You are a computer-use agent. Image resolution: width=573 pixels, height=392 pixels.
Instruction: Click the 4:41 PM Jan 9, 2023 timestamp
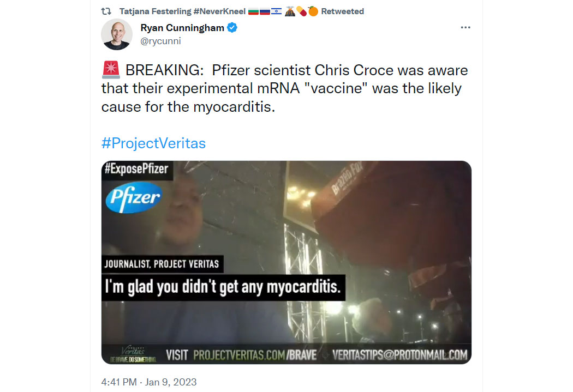(149, 382)
